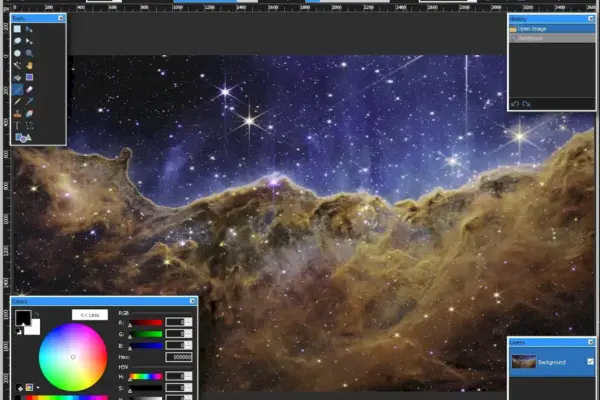600x400 pixels.
Task: Click the Background layer name
Action: 552,362
